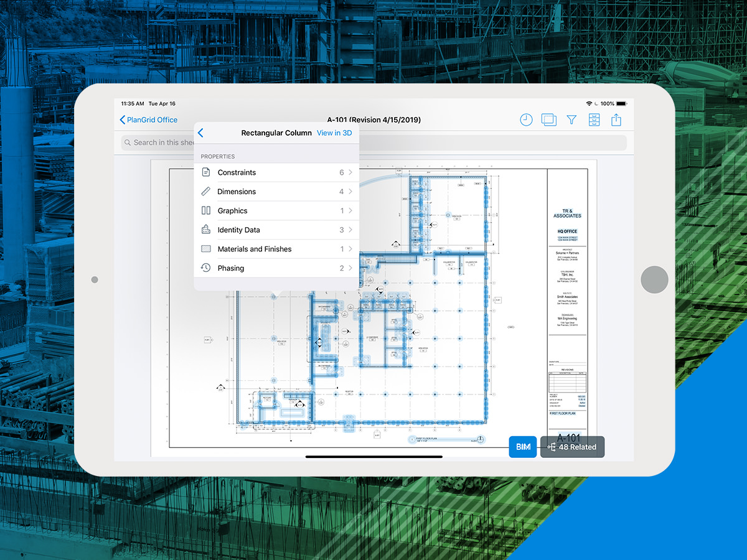Expand Dimensions using its right chevron

click(351, 192)
